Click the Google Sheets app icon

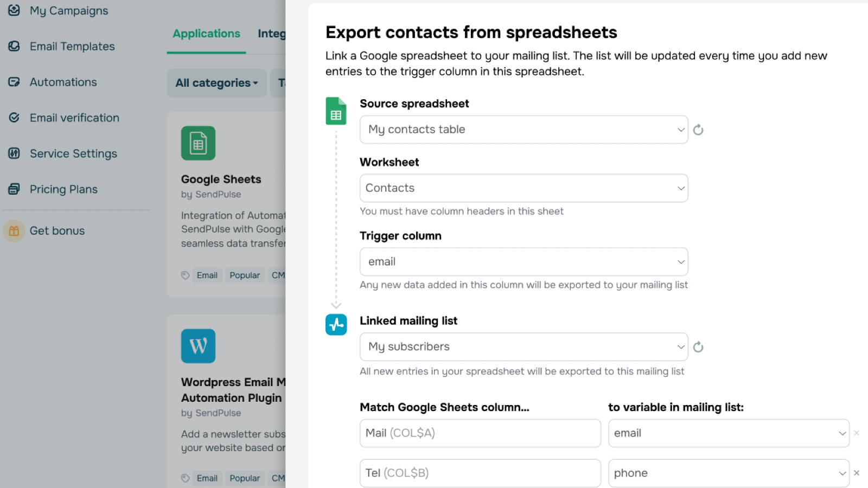tap(198, 143)
